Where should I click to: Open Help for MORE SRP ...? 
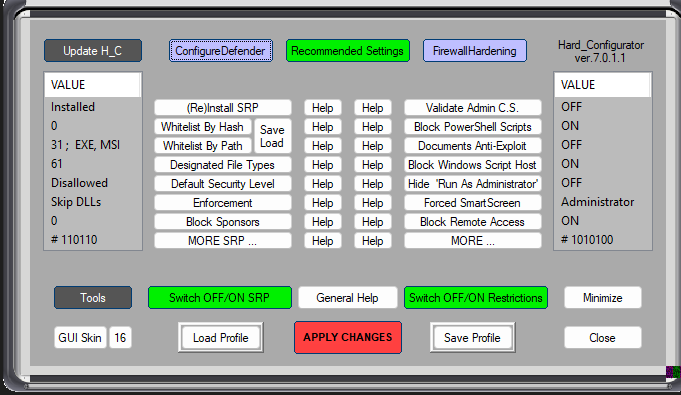point(323,241)
